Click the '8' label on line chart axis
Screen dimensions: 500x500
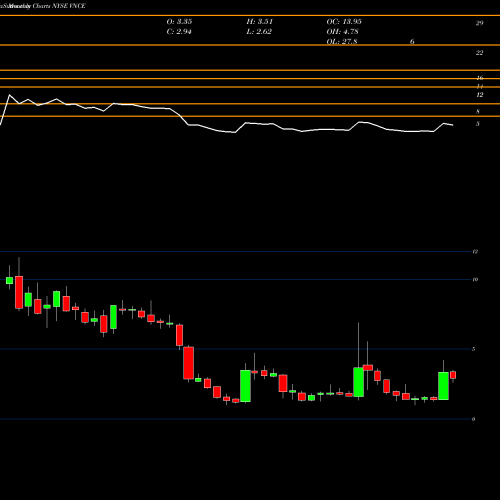click(478, 112)
